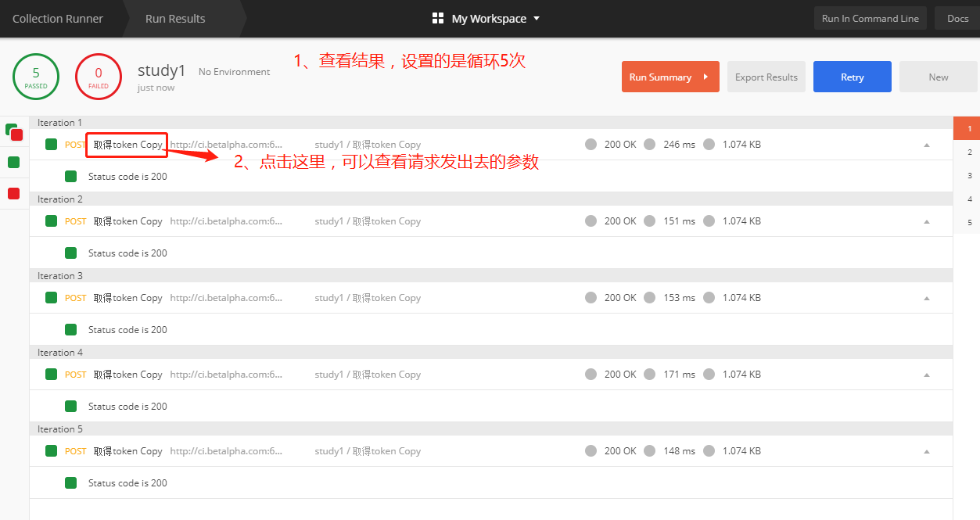
Task: Click the green PASSED counter circle
Action: click(x=35, y=77)
